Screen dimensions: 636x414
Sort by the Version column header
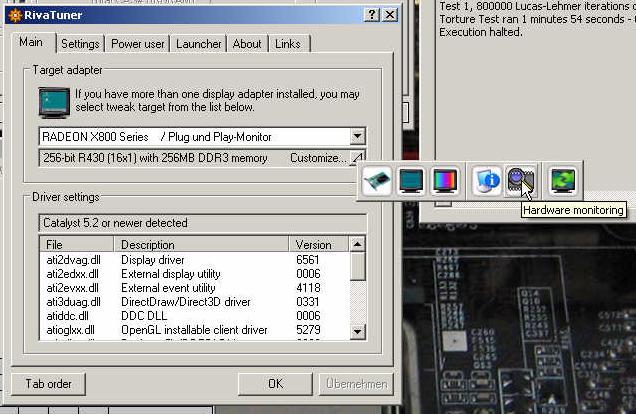click(x=318, y=245)
